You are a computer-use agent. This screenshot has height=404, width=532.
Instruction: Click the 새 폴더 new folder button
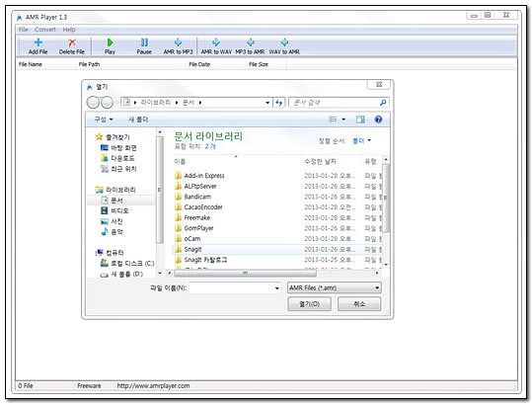[x=138, y=120]
